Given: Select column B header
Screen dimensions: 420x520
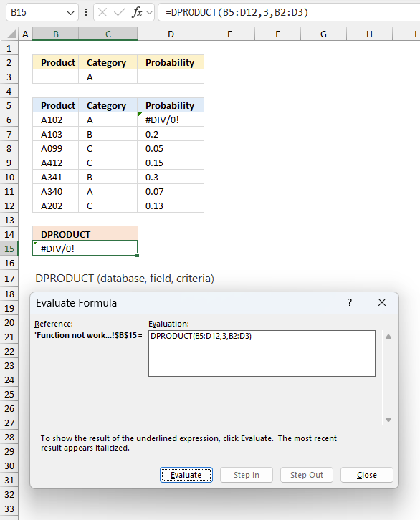Looking at the screenshot, I should (56, 34).
